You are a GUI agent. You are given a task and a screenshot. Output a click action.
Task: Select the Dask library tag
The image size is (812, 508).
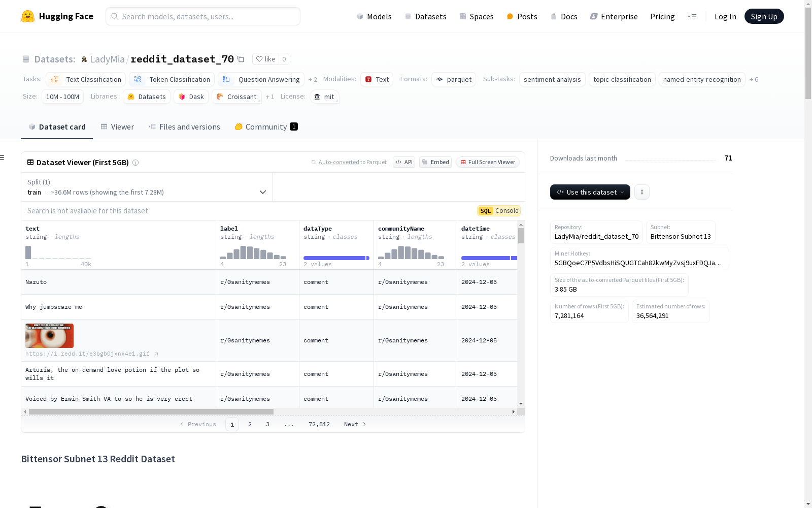click(x=191, y=97)
